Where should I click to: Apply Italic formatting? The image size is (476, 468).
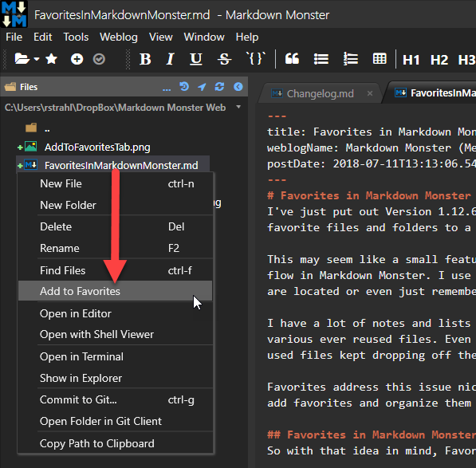tap(171, 59)
